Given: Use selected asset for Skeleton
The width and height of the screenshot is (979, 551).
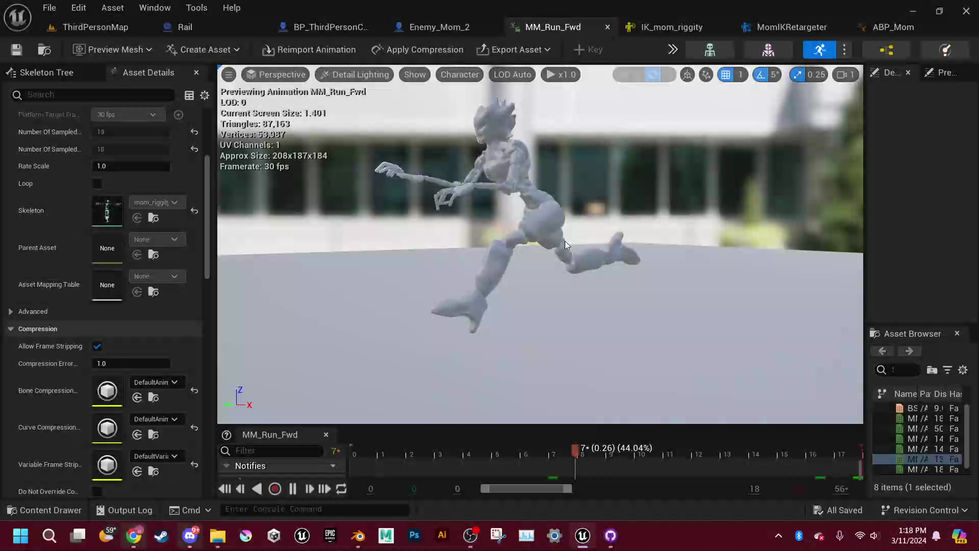Looking at the screenshot, I should click(x=137, y=218).
